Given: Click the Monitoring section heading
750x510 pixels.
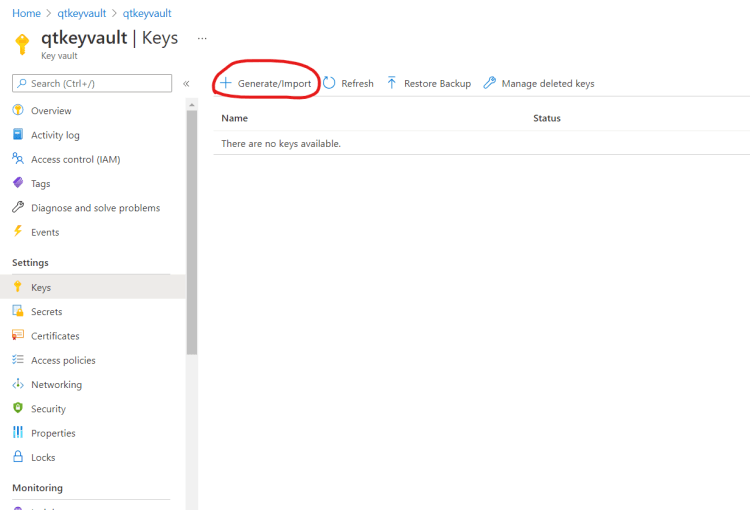Looking at the screenshot, I should click(x=37, y=488).
